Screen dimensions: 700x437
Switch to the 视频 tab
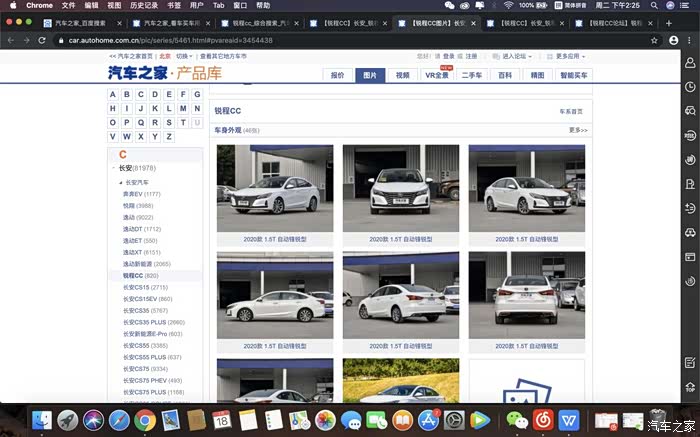tap(402, 75)
